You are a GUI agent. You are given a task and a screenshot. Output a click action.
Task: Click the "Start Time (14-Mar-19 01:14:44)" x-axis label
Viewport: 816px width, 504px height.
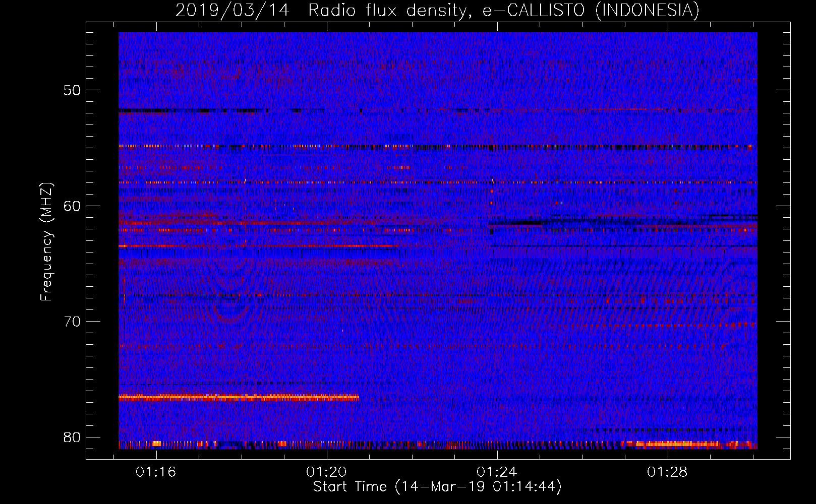[x=437, y=487]
